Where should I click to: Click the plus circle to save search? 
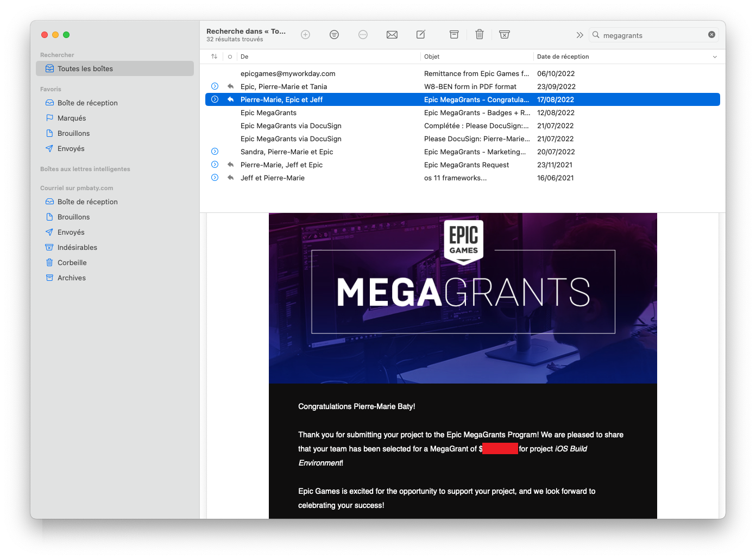(x=306, y=35)
